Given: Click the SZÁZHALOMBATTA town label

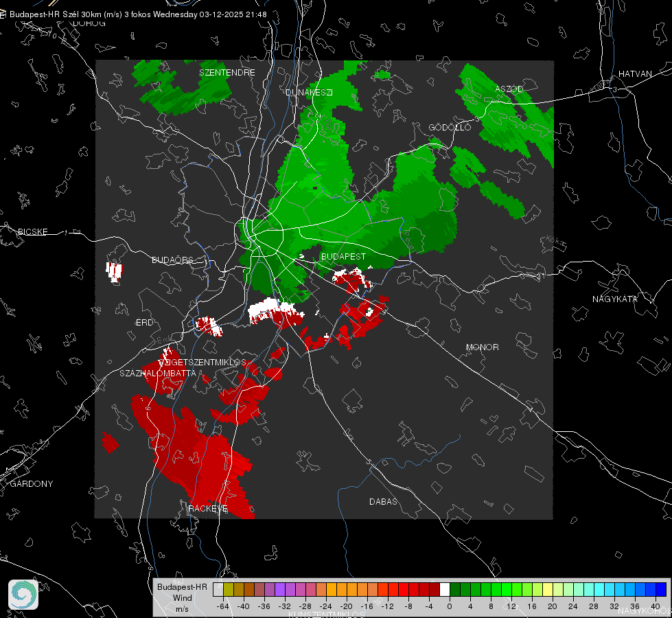Looking at the screenshot, I should (x=158, y=374).
